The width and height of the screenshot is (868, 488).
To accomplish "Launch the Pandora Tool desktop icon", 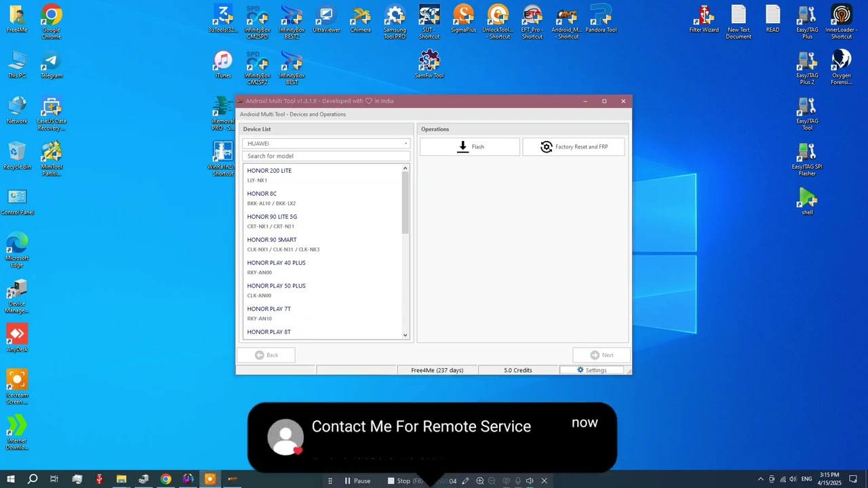I will (x=601, y=20).
